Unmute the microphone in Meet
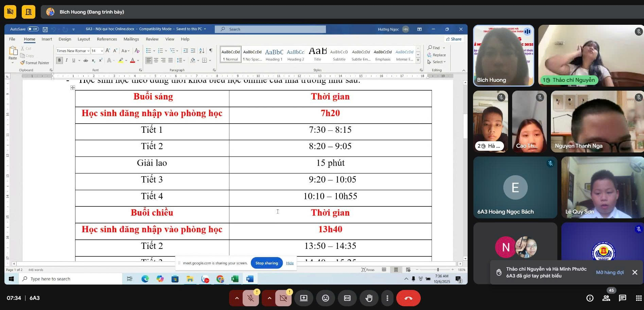Image resolution: width=644 pixels, height=310 pixels. (251, 298)
